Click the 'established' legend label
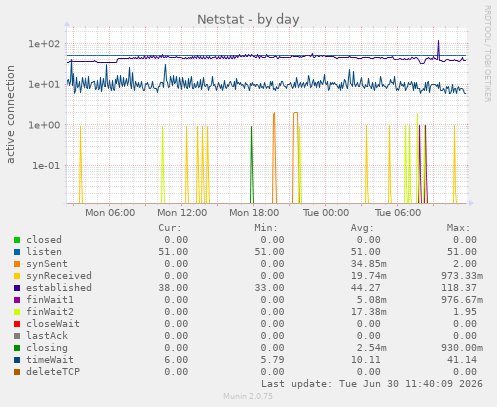Image resolution: width=497 pixels, height=407 pixels. (59, 288)
